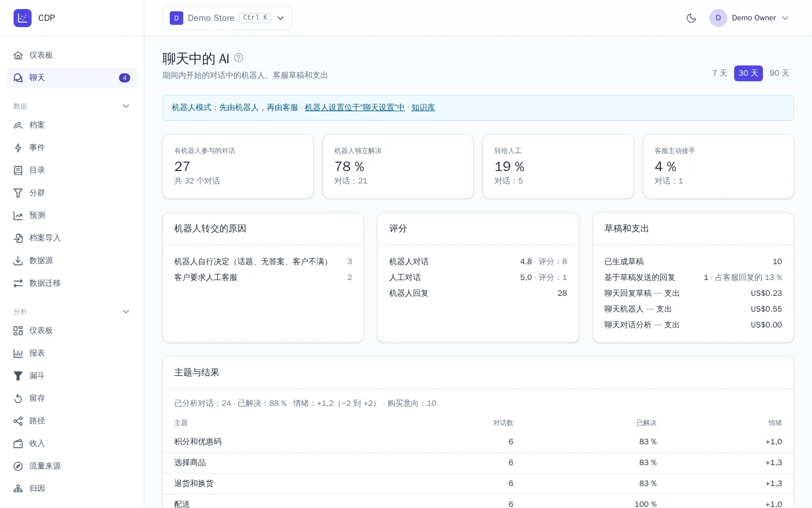Click the 积分和优惠码 topic row
Image resolution: width=812 pixels, height=508 pixels.
click(478, 442)
